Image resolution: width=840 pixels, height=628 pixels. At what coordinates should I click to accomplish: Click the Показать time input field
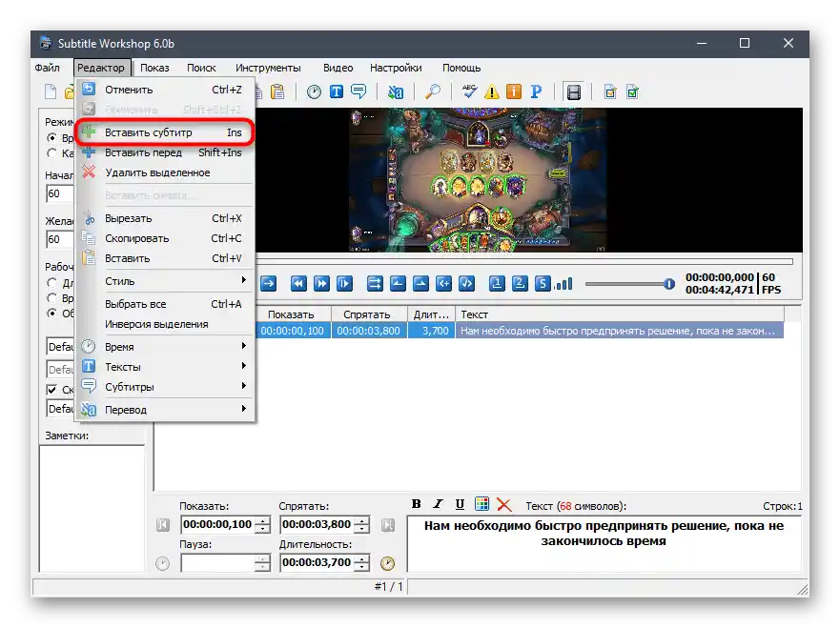[x=218, y=525]
